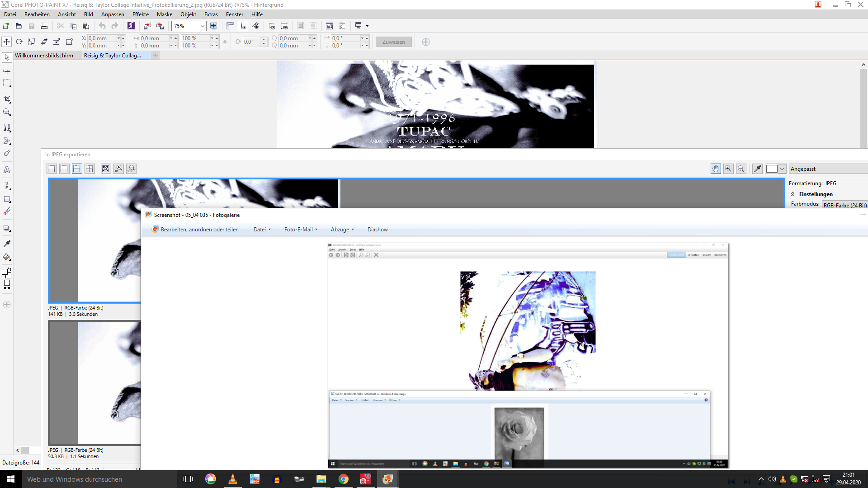Click the Import icon in the toolbar
The width and height of the screenshot is (868, 488).
(147, 26)
